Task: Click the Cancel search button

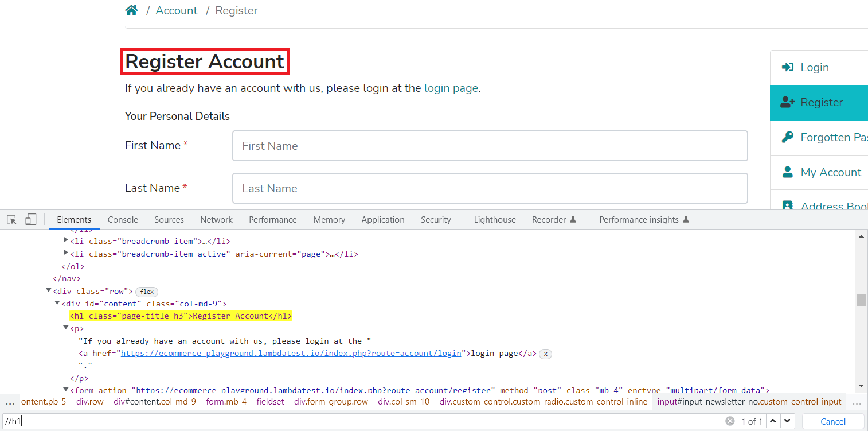Action: [x=832, y=421]
